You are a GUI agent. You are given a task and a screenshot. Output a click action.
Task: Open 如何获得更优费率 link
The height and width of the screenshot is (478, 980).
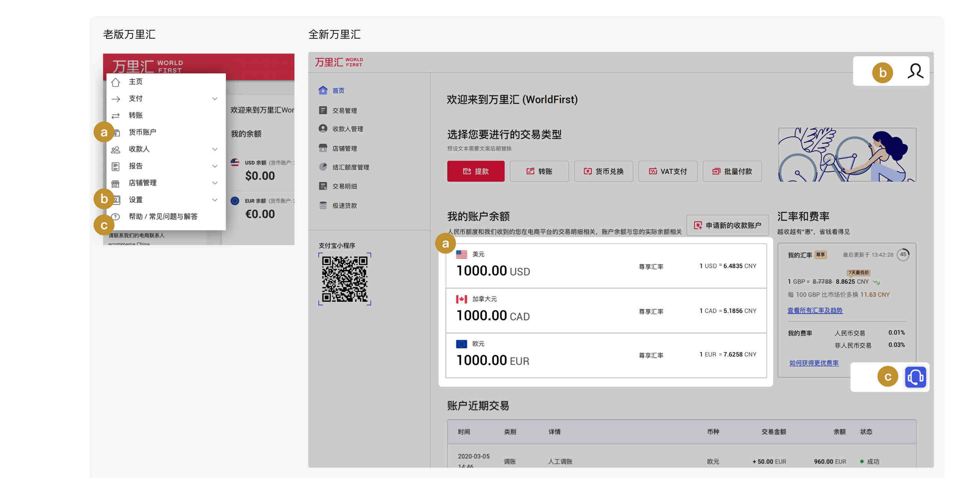pos(814,363)
